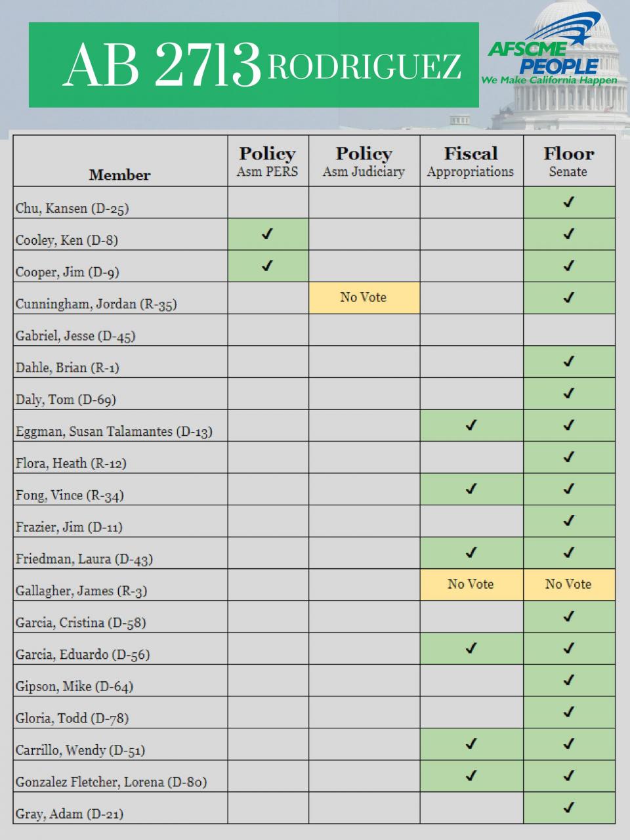Click Cooley, Ken Asm PERS checkmark
Viewport: 630px width, 840px height.
click(x=267, y=234)
